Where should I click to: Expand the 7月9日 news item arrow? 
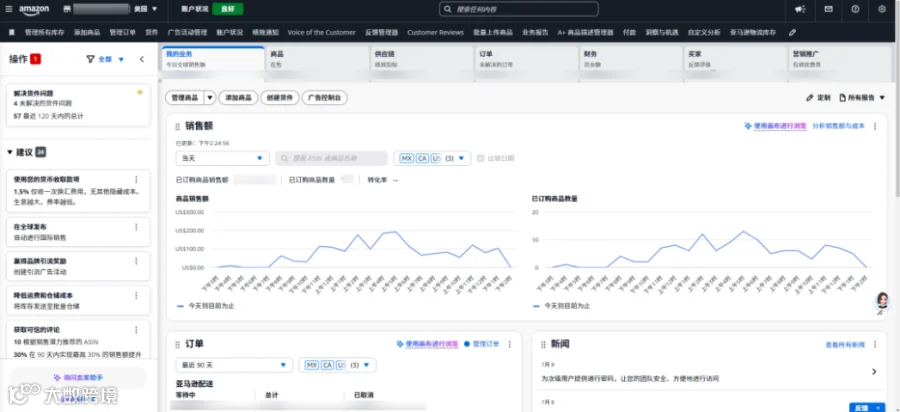click(874, 372)
